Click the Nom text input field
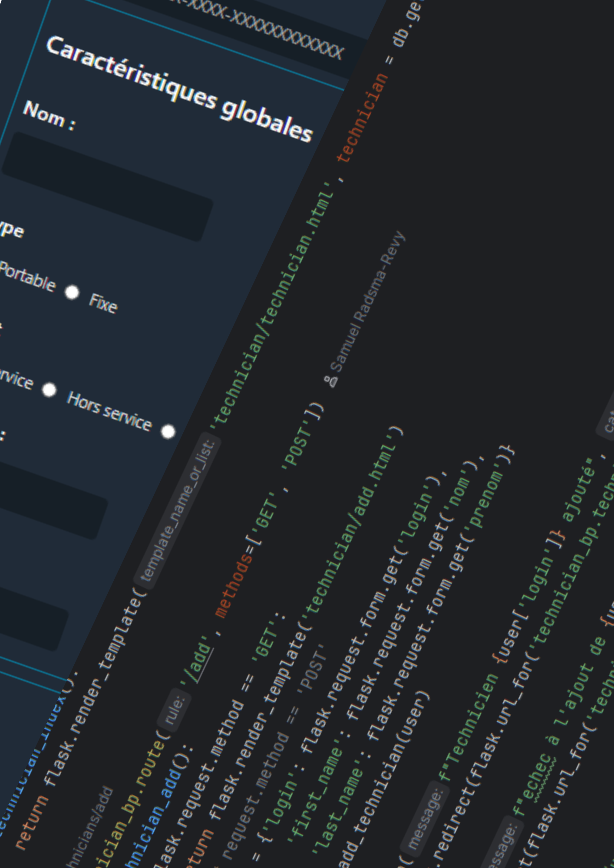 (x=108, y=187)
